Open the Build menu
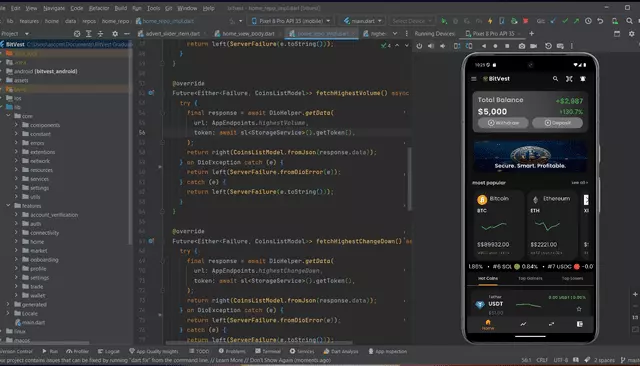The height and width of the screenshot is (366, 640). (120, 8)
